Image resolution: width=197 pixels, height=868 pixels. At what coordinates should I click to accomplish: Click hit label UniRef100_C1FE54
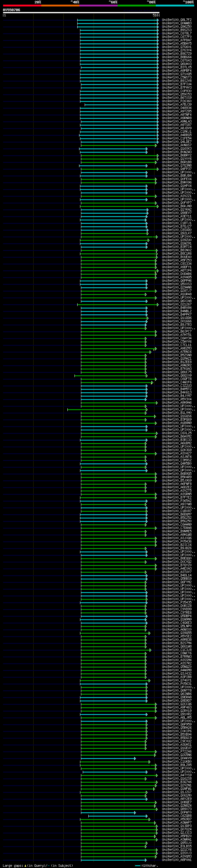tap(177, 138)
